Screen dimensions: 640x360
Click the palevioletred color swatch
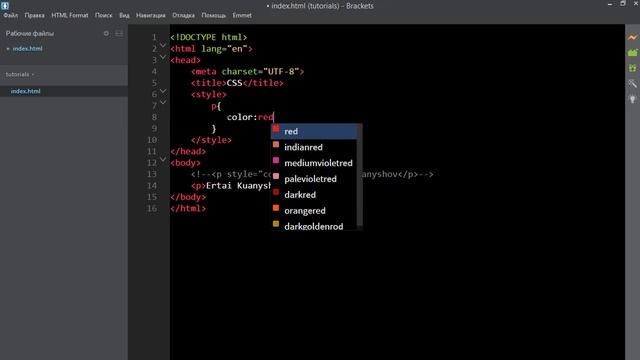[276, 176]
